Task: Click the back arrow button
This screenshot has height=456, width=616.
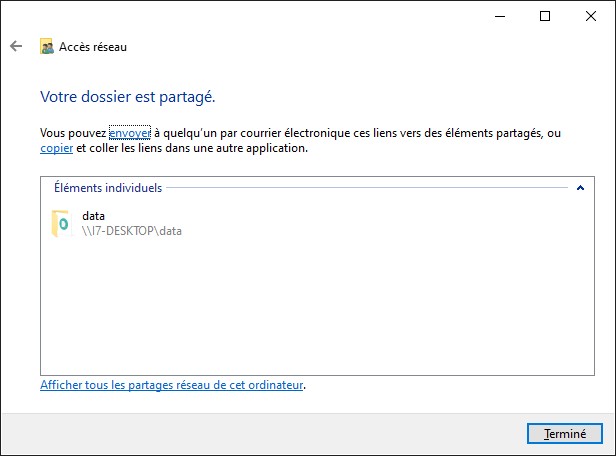Action: pos(15,46)
